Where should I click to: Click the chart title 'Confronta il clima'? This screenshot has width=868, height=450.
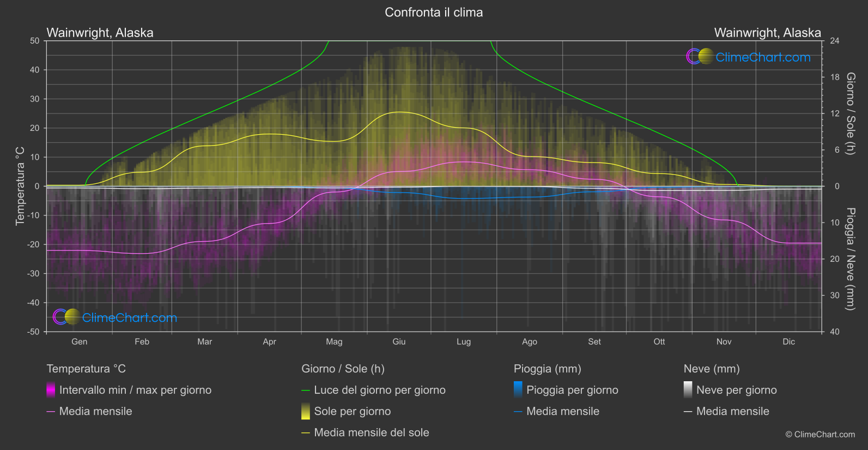434,13
